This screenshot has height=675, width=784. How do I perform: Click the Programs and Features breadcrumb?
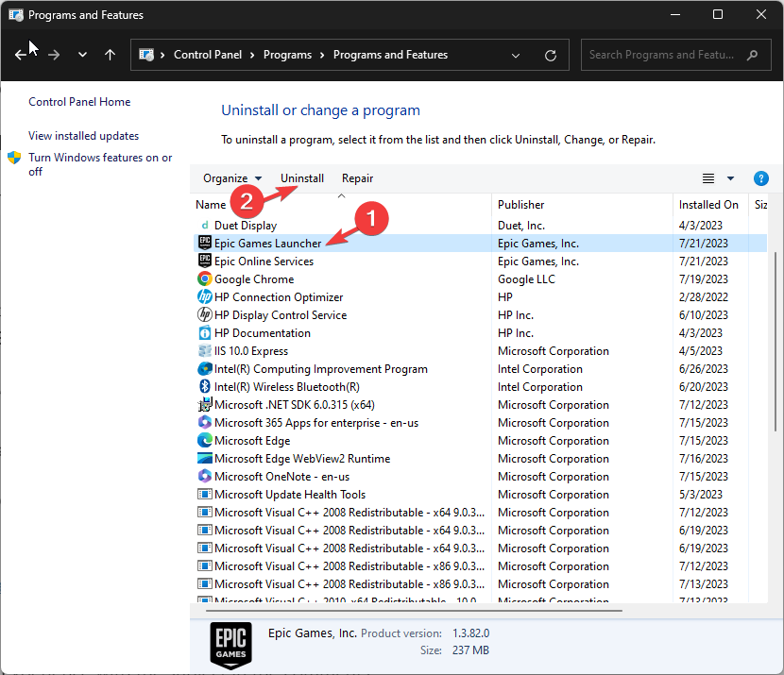click(390, 55)
